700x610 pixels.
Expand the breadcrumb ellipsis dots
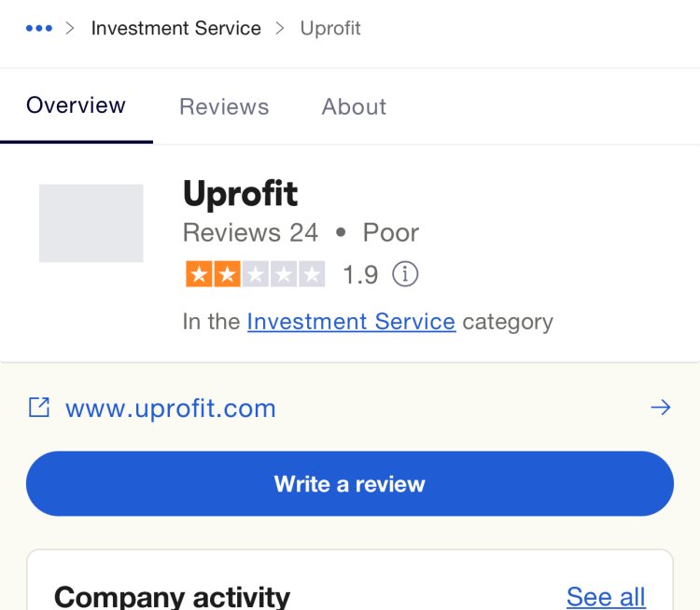(39, 28)
